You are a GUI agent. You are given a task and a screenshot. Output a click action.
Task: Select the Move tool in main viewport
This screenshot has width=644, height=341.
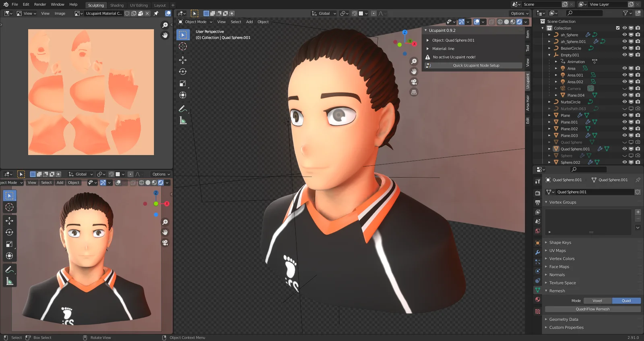[x=183, y=60]
